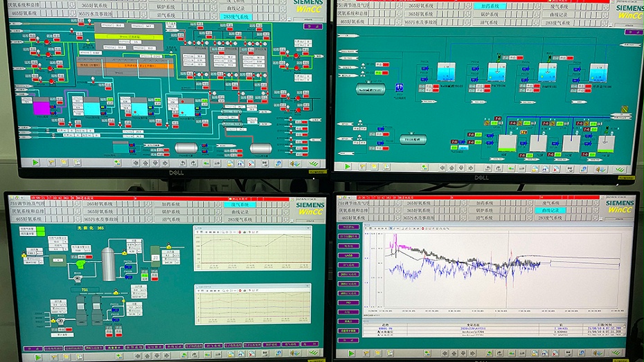Click up arrow navigation icon on bottom-right monitor
The height and width of the screenshot is (362, 644).
coord(455,353)
